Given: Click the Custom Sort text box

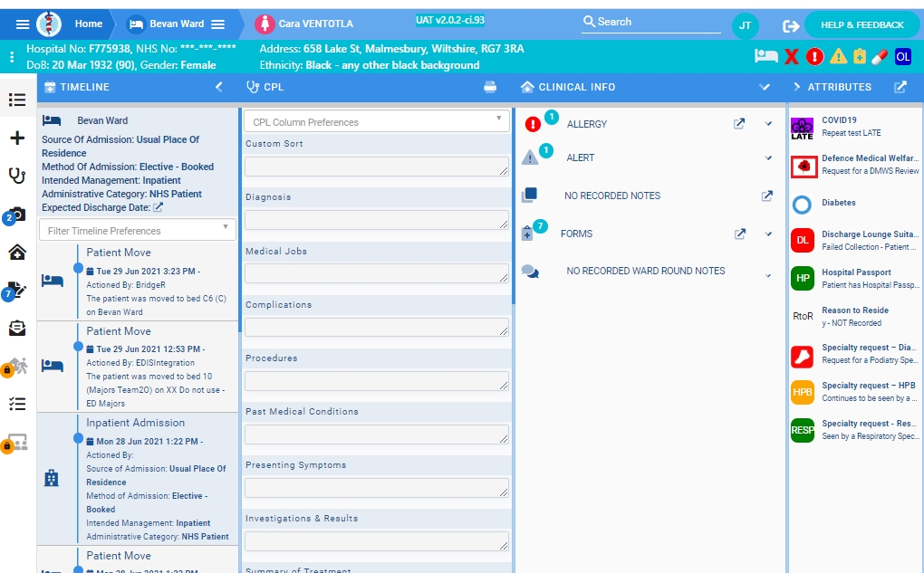Looking at the screenshot, I should 377,167.
